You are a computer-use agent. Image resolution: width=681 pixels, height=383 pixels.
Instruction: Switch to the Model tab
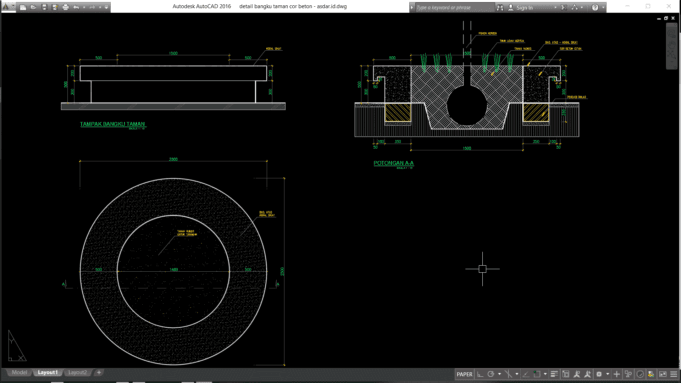pos(19,373)
